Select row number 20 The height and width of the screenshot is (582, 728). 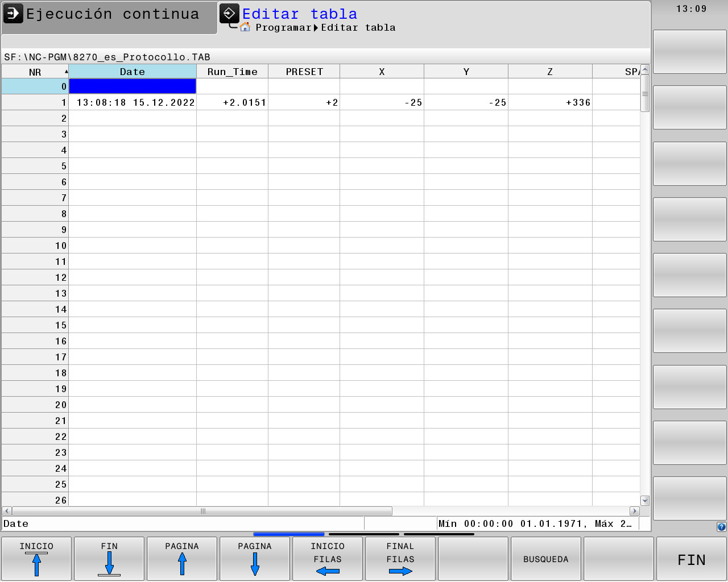click(35, 405)
